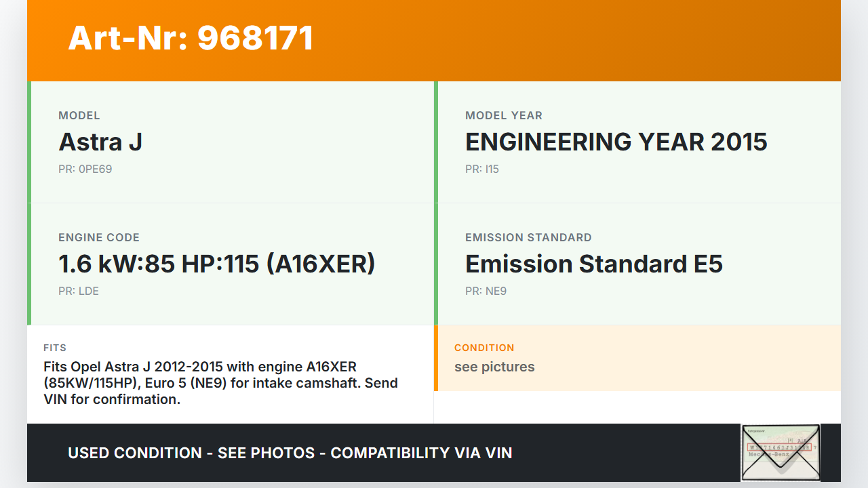Click the ENGINE CODE field label
The image size is (868, 488).
point(99,238)
